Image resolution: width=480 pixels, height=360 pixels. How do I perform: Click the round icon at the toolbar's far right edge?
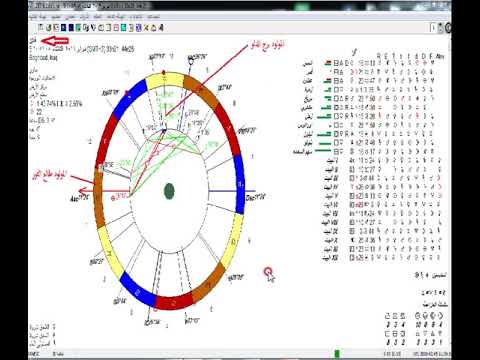(x=448, y=28)
